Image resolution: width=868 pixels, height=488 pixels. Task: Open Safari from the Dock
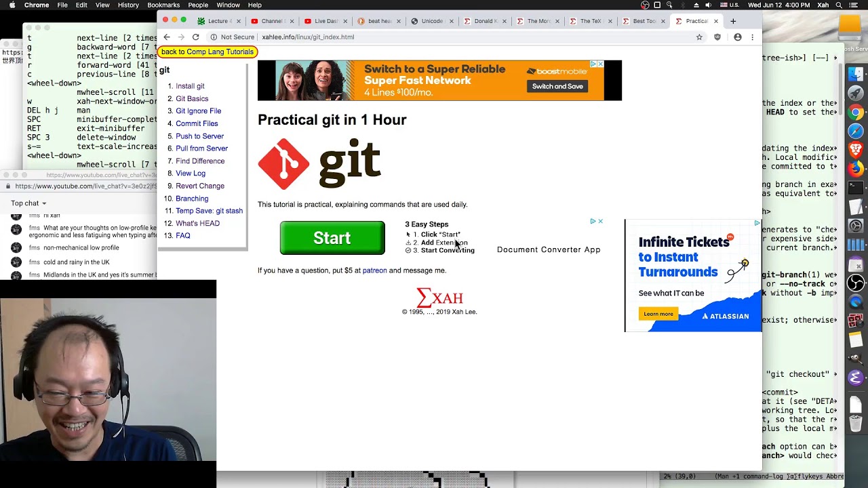click(856, 131)
